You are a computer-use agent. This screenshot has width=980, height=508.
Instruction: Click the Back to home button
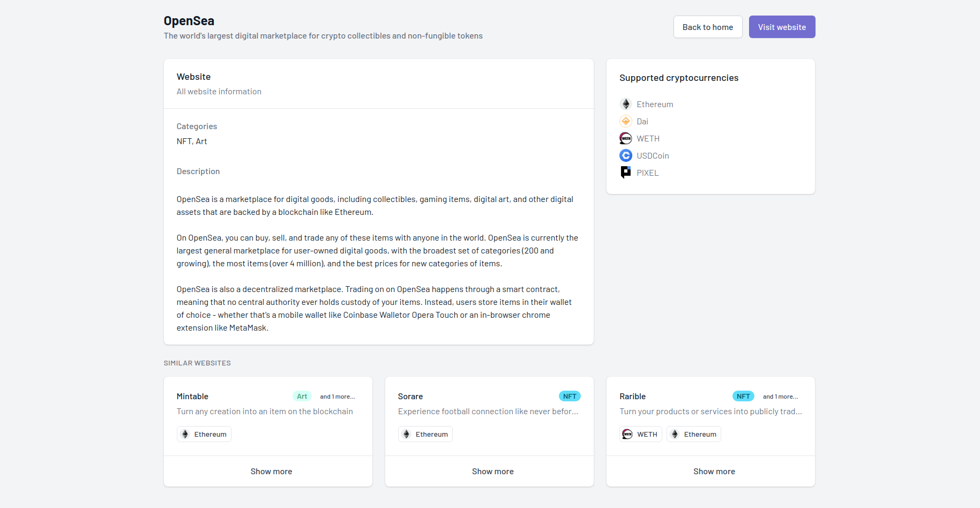pyautogui.click(x=707, y=26)
